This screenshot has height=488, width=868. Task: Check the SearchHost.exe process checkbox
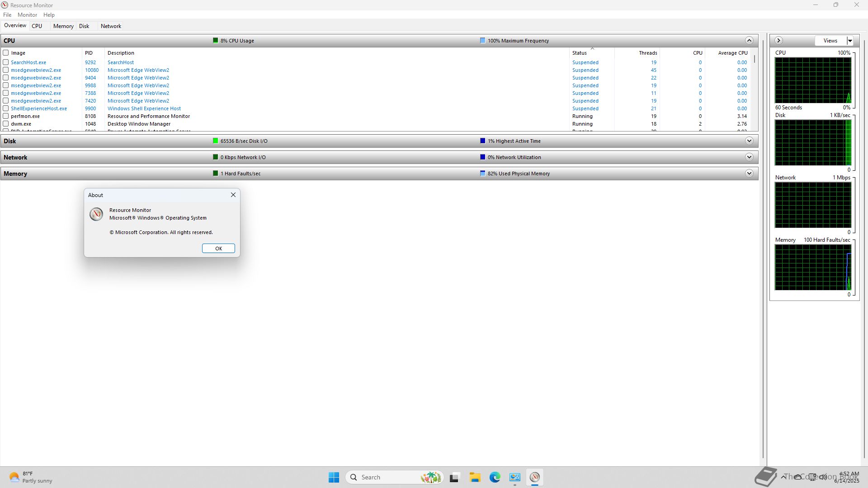coord(6,62)
